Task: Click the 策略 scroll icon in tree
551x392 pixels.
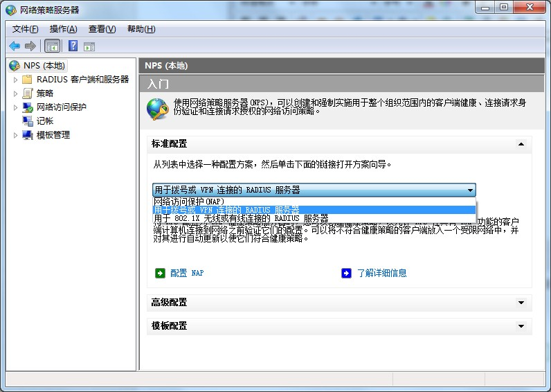Action: [x=28, y=93]
